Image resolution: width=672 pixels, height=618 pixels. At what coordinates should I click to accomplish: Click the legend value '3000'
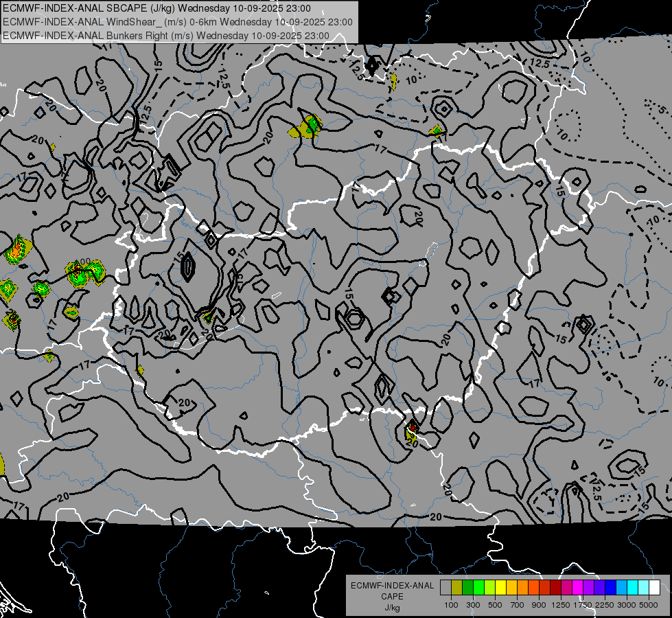click(x=626, y=605)
